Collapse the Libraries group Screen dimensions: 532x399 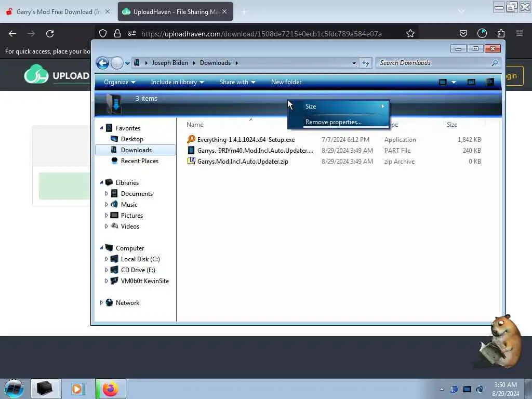coord(101,182)
